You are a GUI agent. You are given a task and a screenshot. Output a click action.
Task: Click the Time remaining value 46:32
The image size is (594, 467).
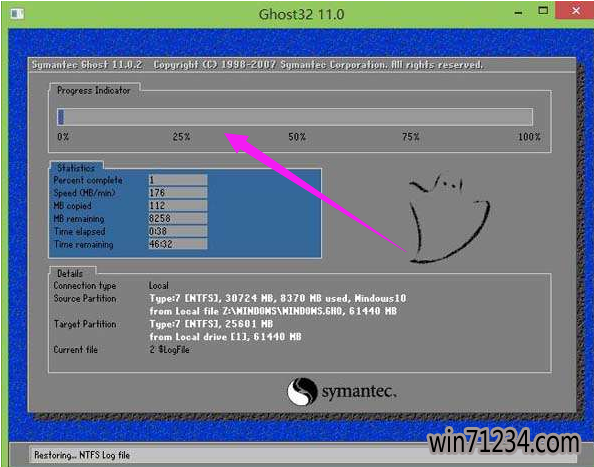coord(178,244)
